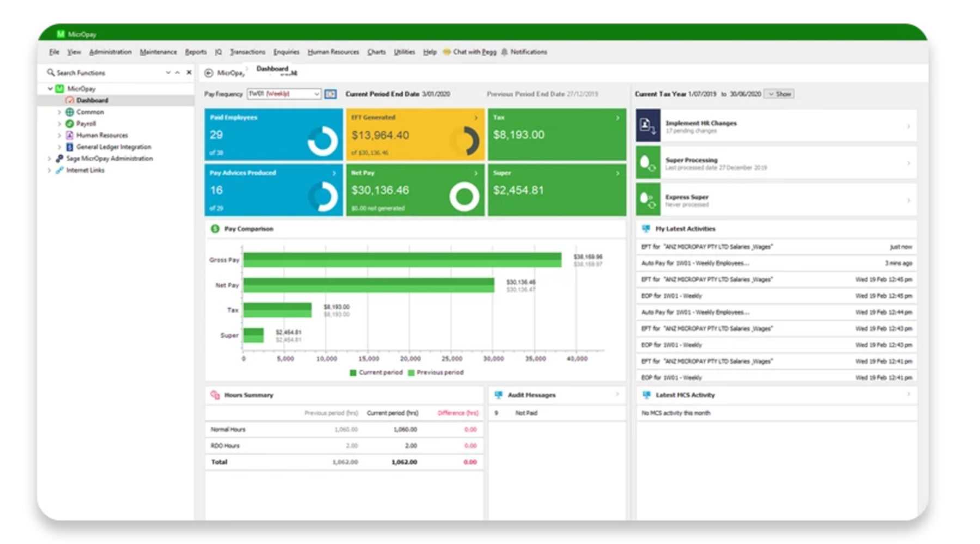Screen dimensions: 980x544
Task: Click the Notifications bell icon
Action: 504,52
